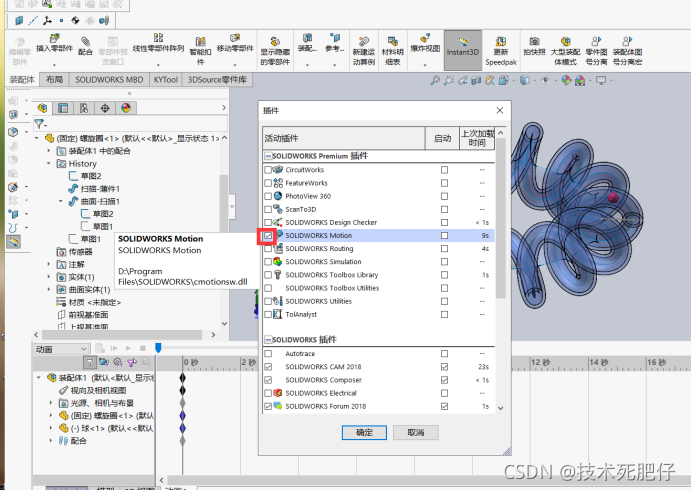This screenshot has height=490, width=691.
Task: Toggle Large Assembly Mode (大型装配体模式) icon
Action: (x=566, y=41)
